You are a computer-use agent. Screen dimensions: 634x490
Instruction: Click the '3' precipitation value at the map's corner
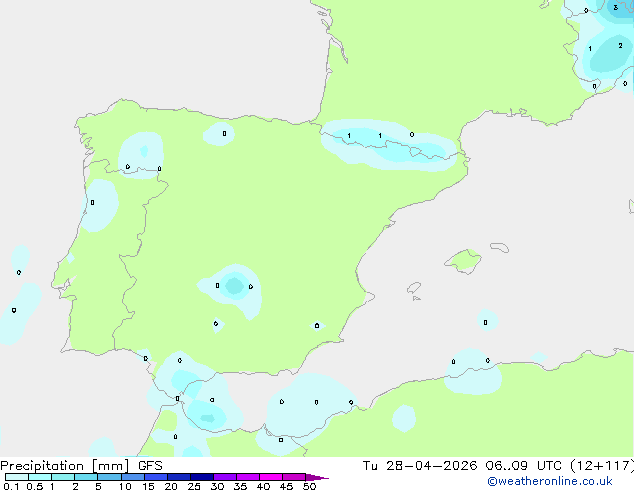[x=615, y=7]
